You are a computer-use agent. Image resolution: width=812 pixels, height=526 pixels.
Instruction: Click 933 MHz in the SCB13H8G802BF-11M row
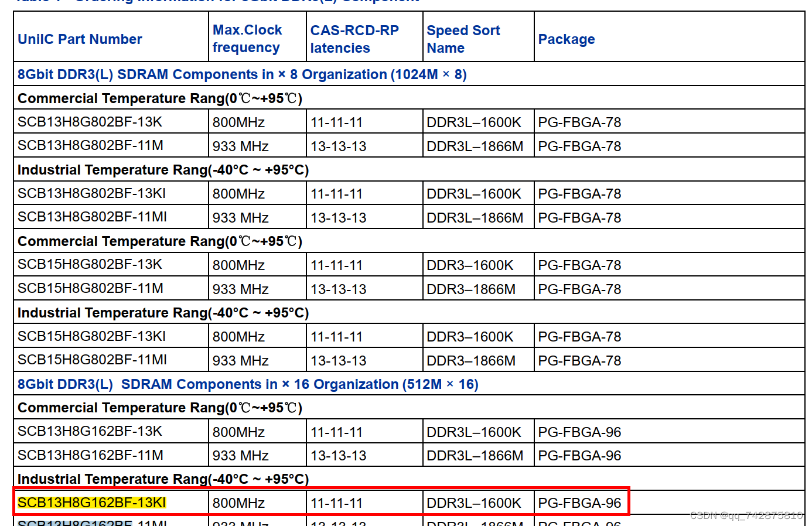(x=240, y=146)
